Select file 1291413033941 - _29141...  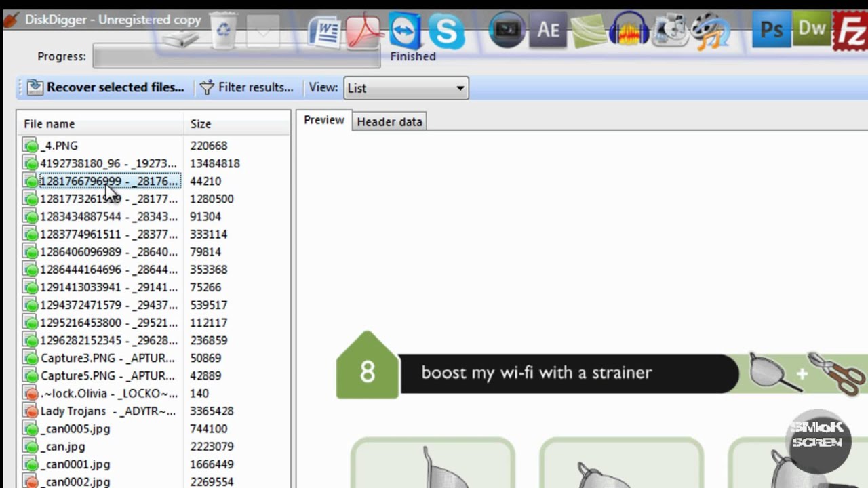(108, 287)
